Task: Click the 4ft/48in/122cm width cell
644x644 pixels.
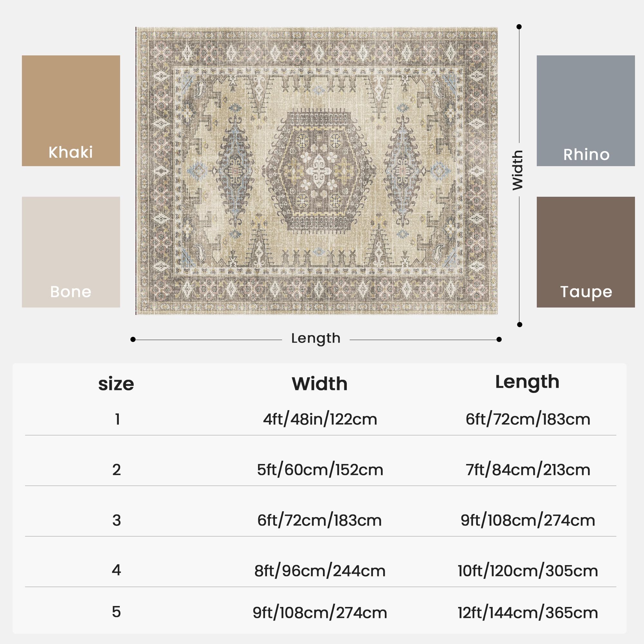Action: [320, 419]
